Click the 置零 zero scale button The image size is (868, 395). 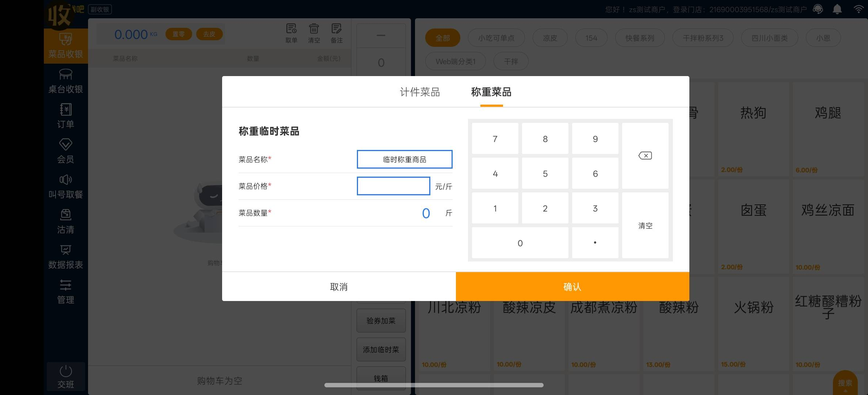click(179, 34)
